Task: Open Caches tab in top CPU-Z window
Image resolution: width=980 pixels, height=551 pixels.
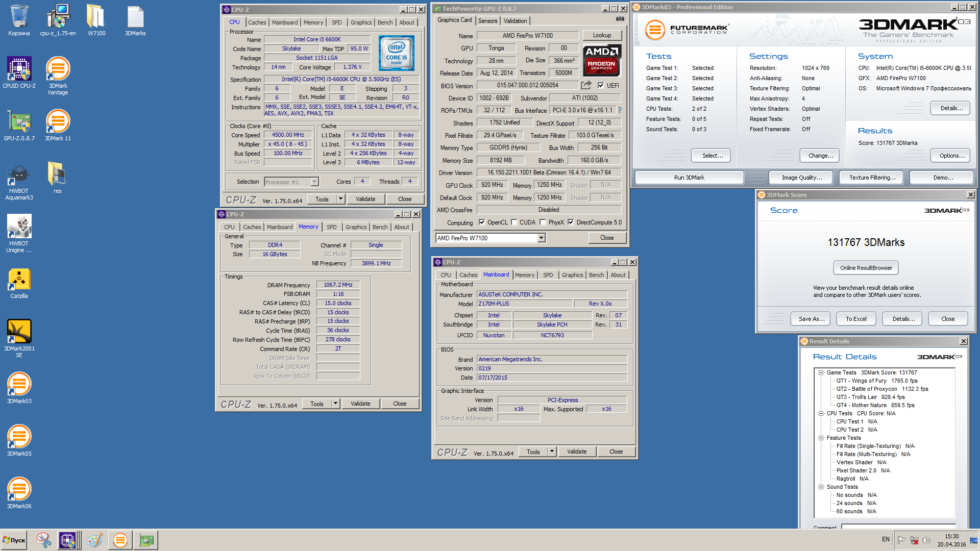Action: (257, 22)
